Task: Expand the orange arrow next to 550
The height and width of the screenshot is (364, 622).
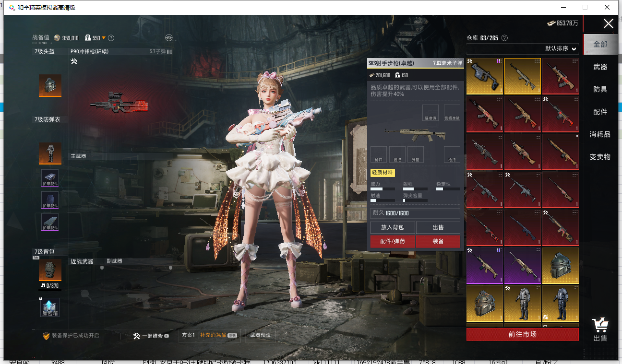Action: pos(104,38)
